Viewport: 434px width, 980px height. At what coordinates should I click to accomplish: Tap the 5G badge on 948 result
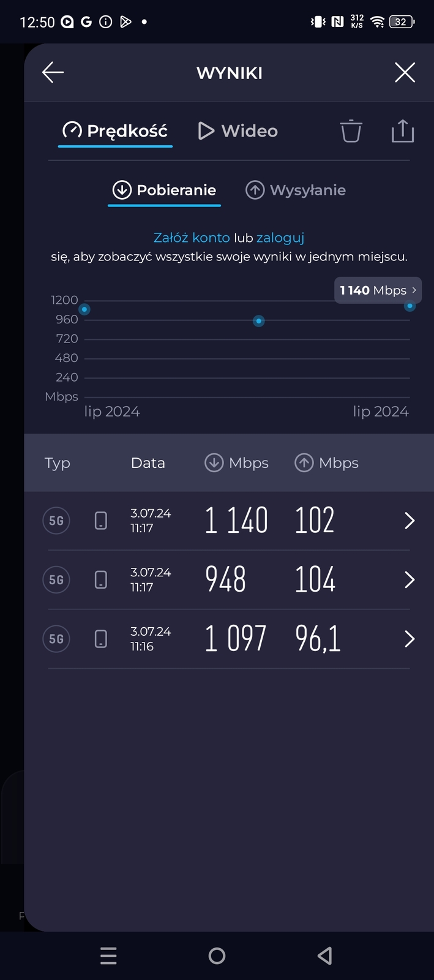tap(56, 579)
